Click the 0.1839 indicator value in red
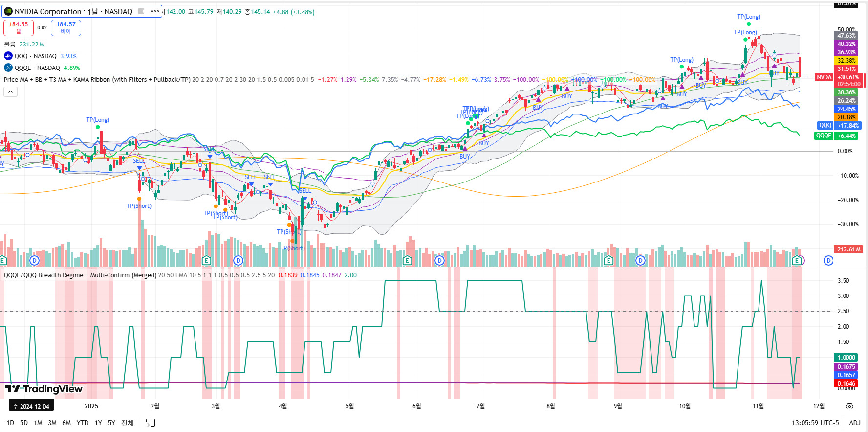The width and height of the screenshot is (868, 432). point(288,275)
